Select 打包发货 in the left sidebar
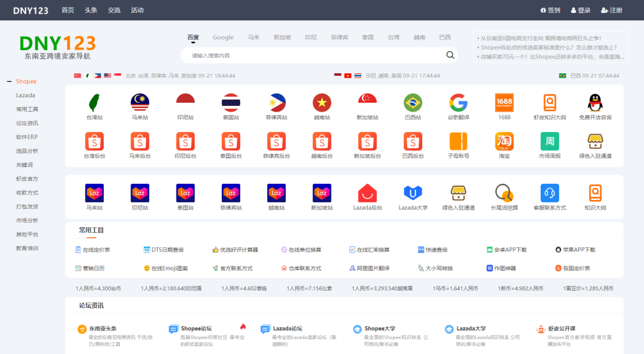This screenshot has width=644, height=354. (x=27, y=207)
